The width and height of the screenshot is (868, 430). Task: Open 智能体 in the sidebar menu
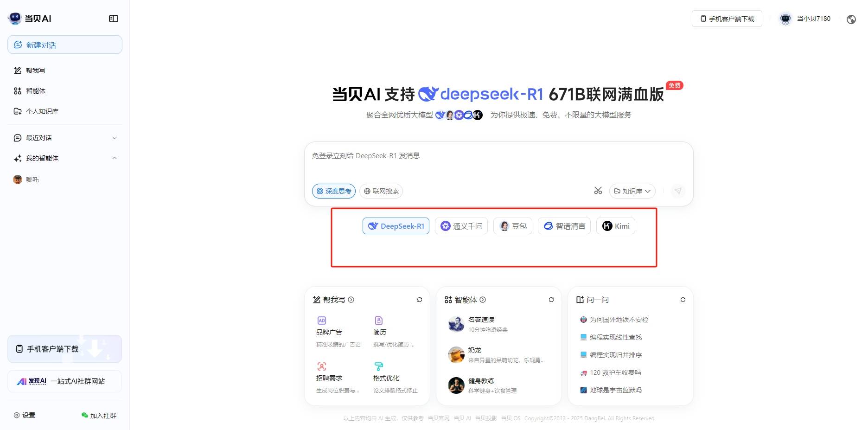(35, 91)
